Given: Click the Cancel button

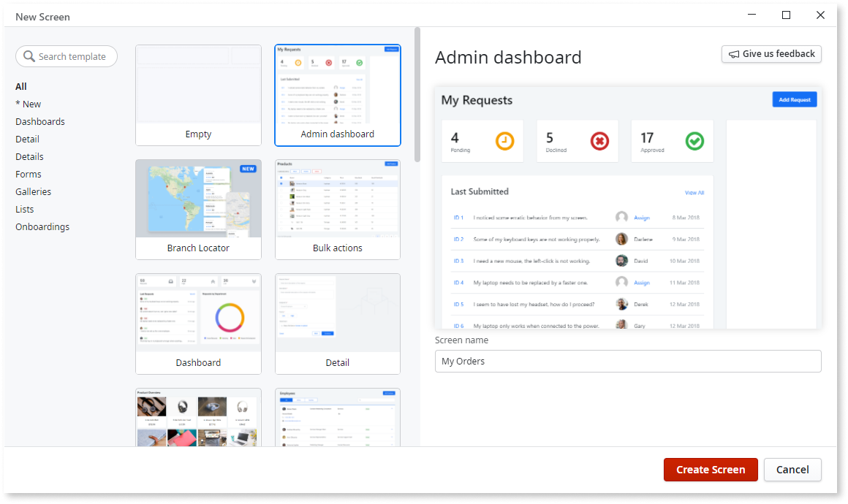Looking at the screenshot, I should pos(792,470).
